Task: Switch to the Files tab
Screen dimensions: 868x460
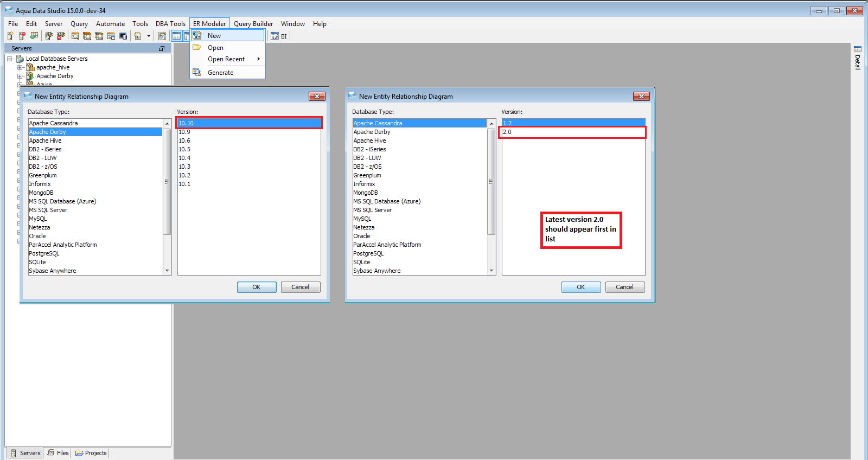Action: [x=58, y=453]
